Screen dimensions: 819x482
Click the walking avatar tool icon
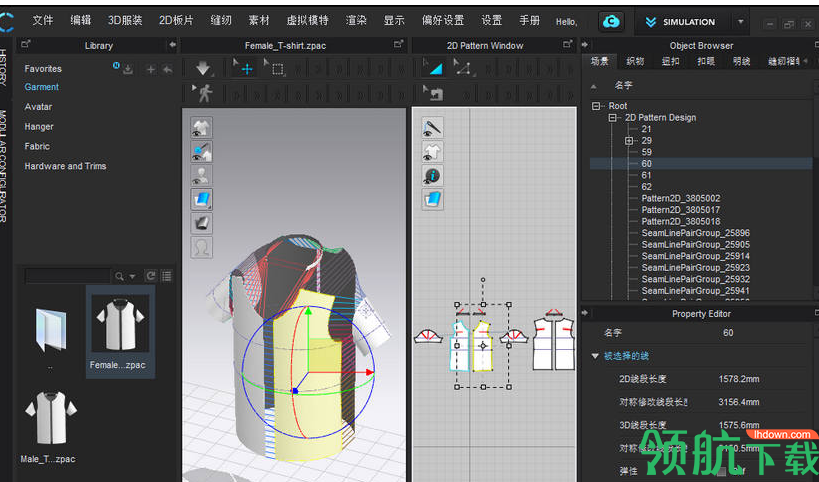click(203, 93)
